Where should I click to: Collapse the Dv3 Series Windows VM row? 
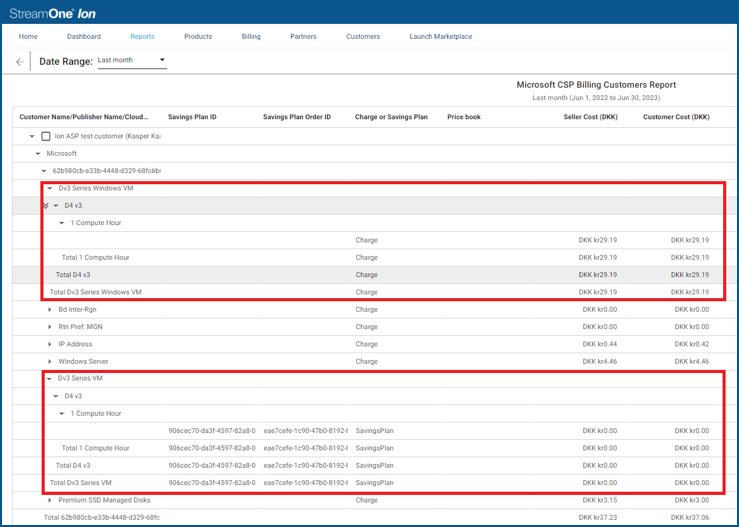(50, 188)
